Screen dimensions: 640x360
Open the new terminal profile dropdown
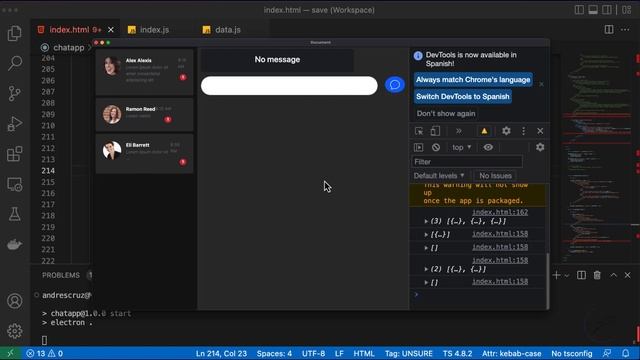567,276
